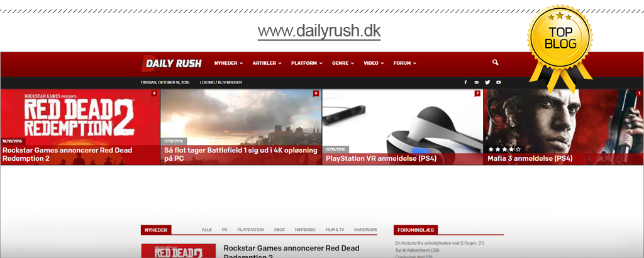Expand the Nyheder dropdown menu
The image size is (644, 258).
[228, 63]
